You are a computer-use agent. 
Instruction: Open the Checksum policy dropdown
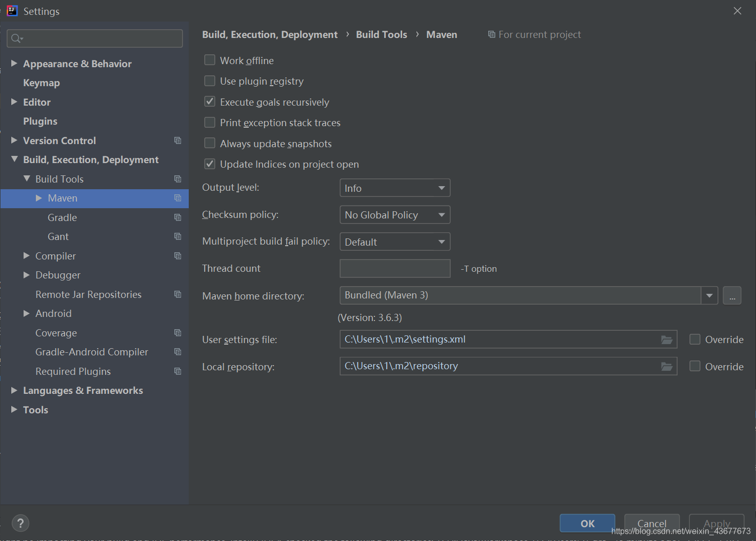[x=395, y=215]
